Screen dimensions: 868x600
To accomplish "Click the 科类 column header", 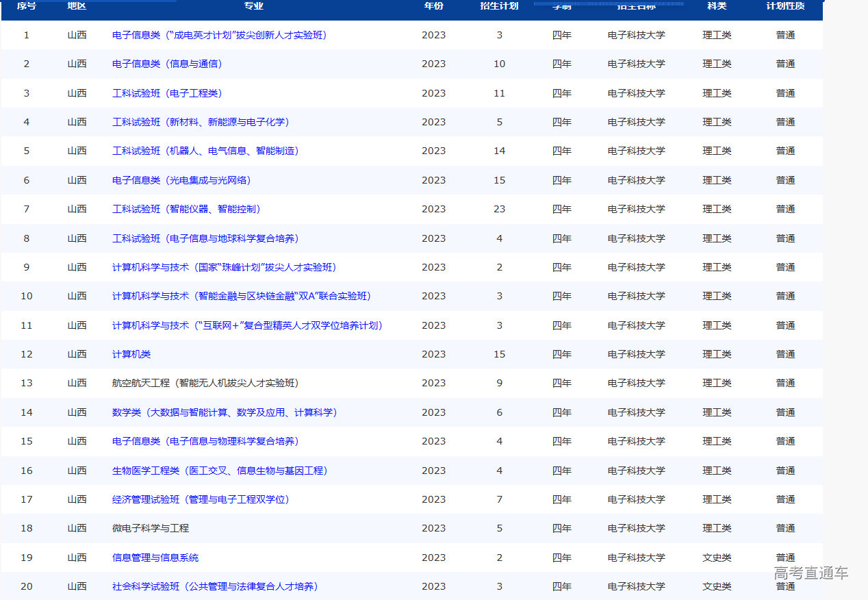I will coord(717,6).
